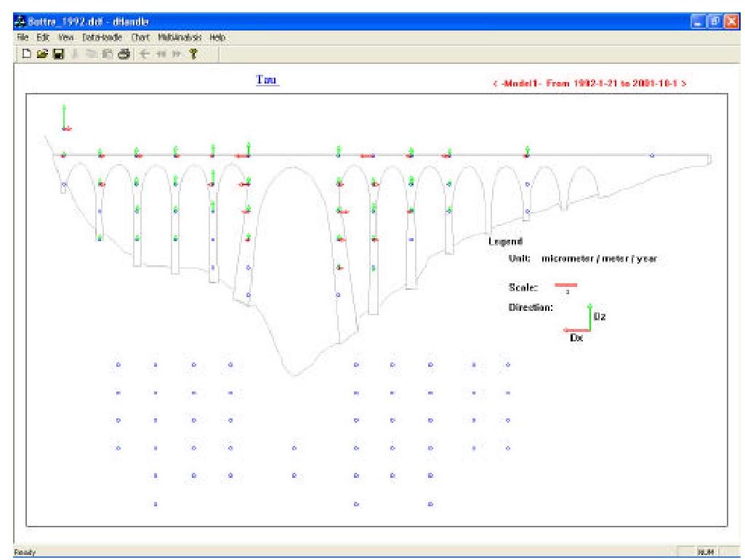This screenshot has width=745, height=560.
Task: Open the Multianalysis menu
Action: (180, 37)
